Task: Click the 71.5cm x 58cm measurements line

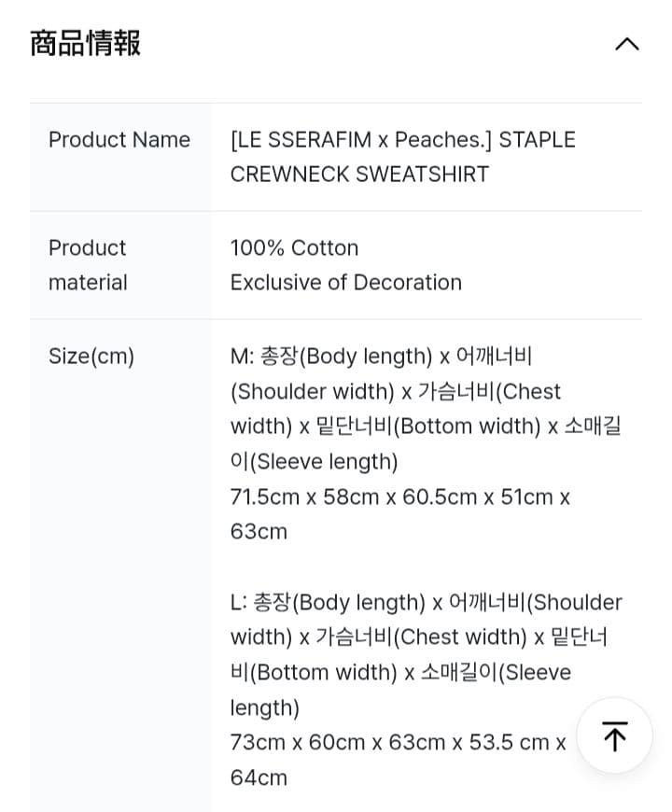Action: tap(399, 497)
